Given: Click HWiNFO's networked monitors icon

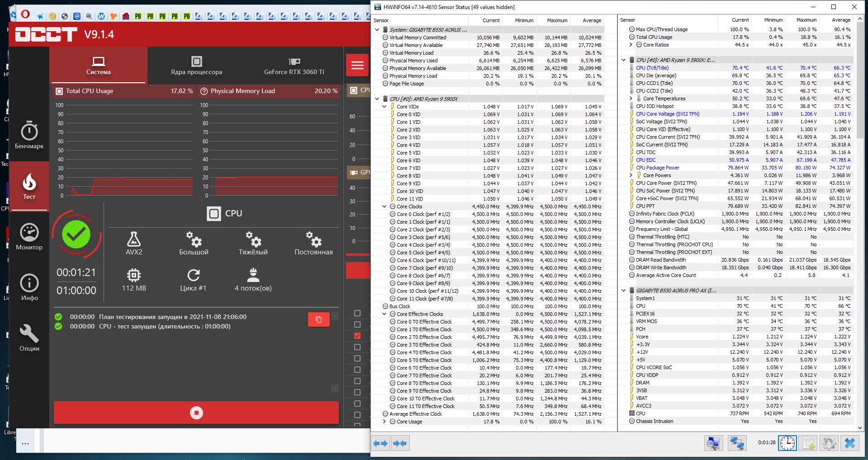Looking at the screenshot, I should point(737,443).
